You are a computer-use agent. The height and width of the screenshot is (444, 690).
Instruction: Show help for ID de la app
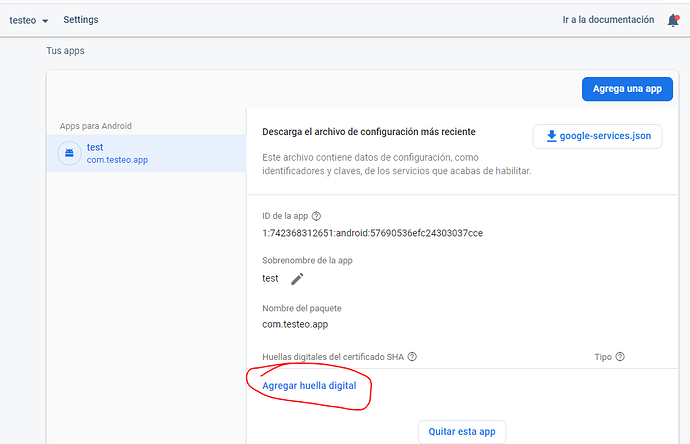(317, 216)
